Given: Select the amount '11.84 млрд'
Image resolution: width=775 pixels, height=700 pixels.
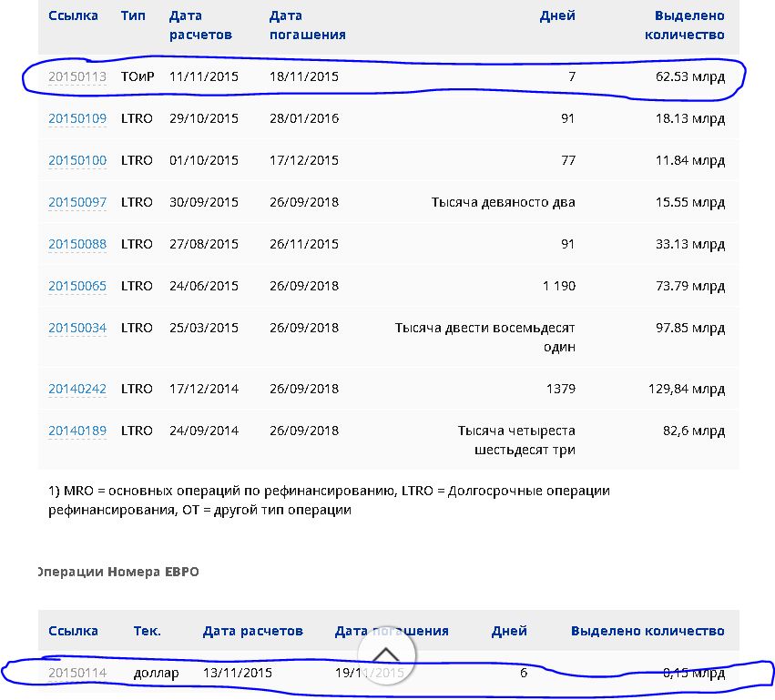Looking at the screenshot, I should coord(690,161).
